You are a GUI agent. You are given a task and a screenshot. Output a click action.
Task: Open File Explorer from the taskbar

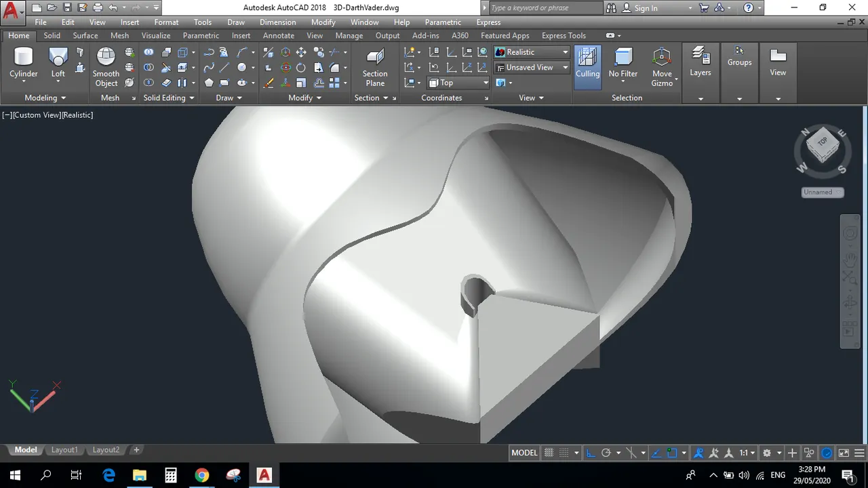[139, 475]
